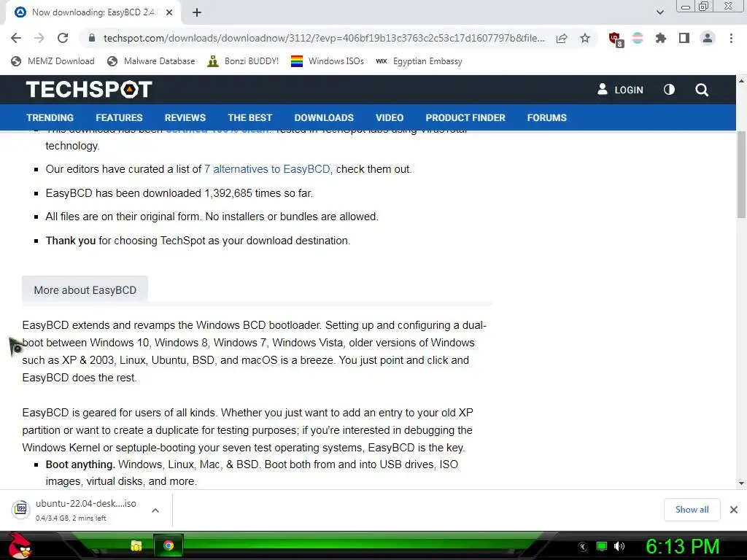This screenshot has height=560, width=747.
Task: Show hidden system tray icons
Action: (583, 547)
